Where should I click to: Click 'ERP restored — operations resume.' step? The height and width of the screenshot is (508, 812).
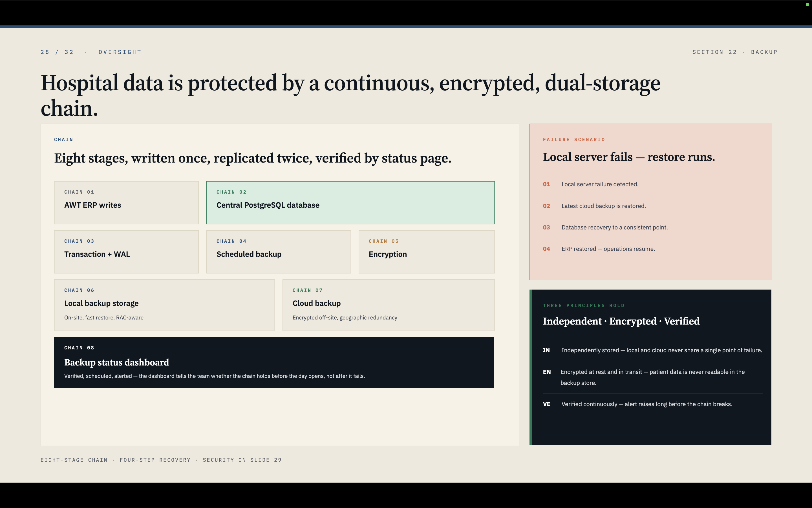[x=608, y=249]
